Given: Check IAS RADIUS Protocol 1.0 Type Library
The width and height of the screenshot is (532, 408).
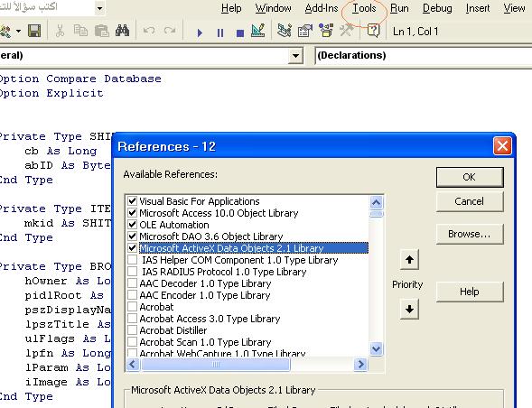Looking at the screenshot, I should [x=132, y=272].
